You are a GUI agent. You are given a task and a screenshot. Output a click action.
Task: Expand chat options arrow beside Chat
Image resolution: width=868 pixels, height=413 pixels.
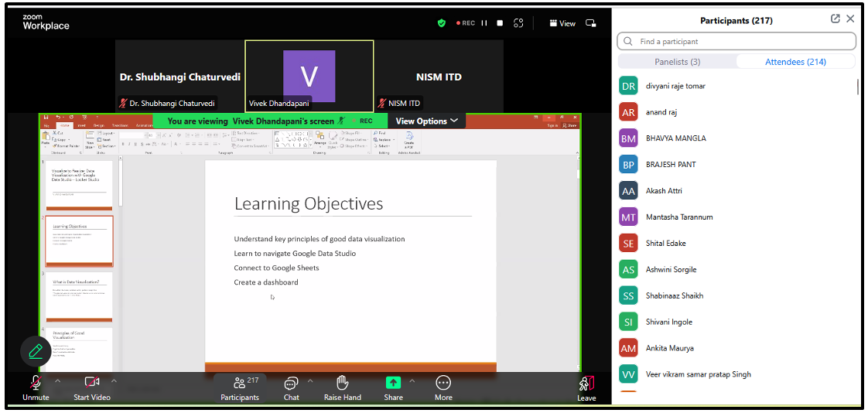coord(310,381)
